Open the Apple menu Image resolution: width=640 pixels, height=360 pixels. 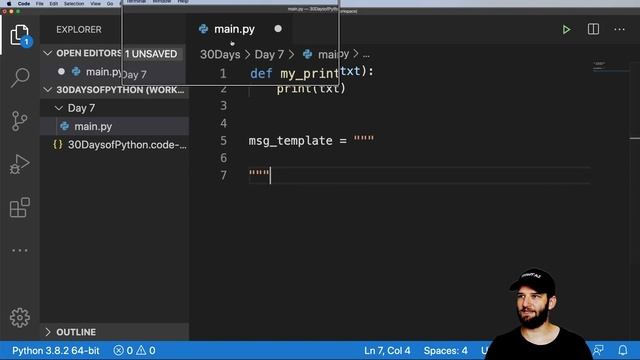point(9,3)
